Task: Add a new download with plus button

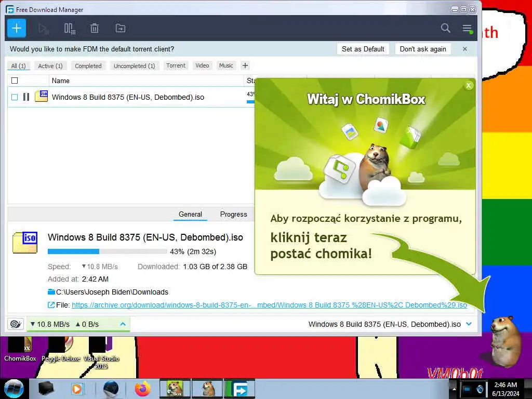Action: point(17,28)
